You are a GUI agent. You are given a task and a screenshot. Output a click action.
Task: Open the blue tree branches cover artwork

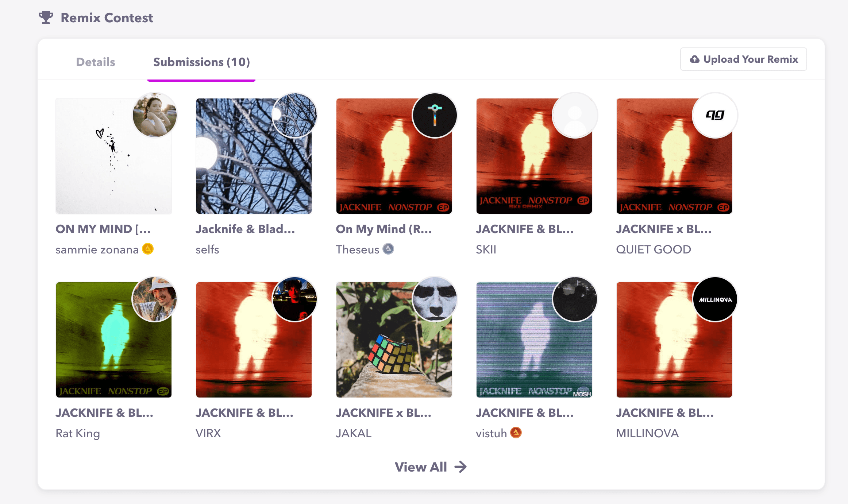pyautogui.click(x=244, y=164)
